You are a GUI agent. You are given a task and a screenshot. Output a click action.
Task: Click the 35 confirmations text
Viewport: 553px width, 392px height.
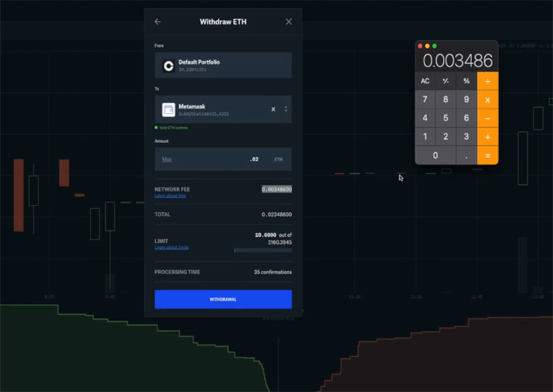coord(273,272)
